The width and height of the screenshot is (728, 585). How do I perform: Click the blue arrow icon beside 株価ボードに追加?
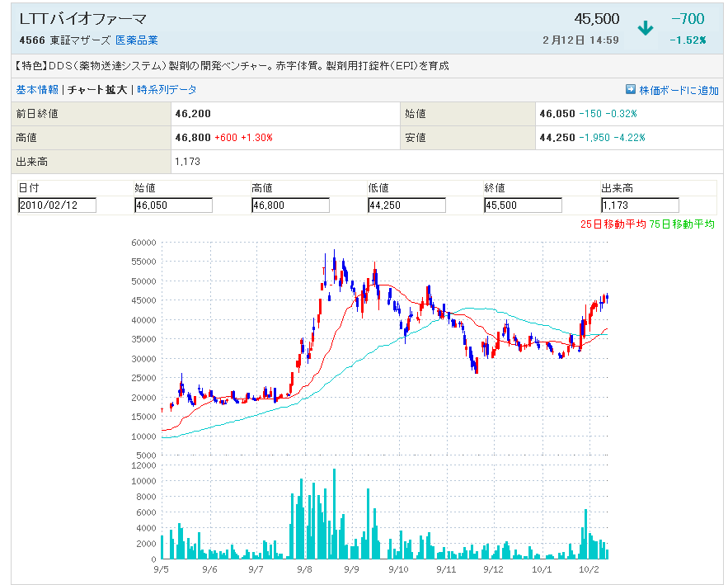click(x=631, y=90)
